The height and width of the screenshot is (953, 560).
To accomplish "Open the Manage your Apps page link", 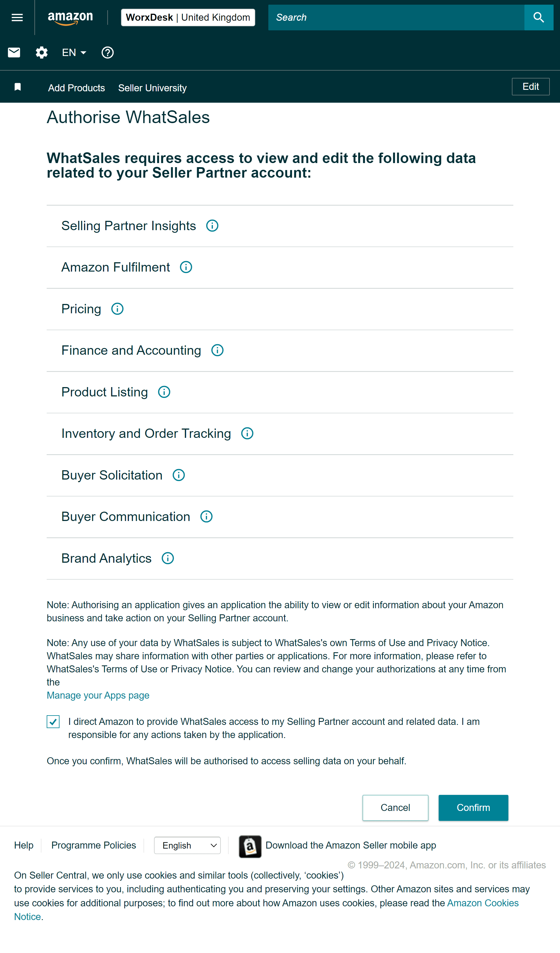I will [98, 695].
